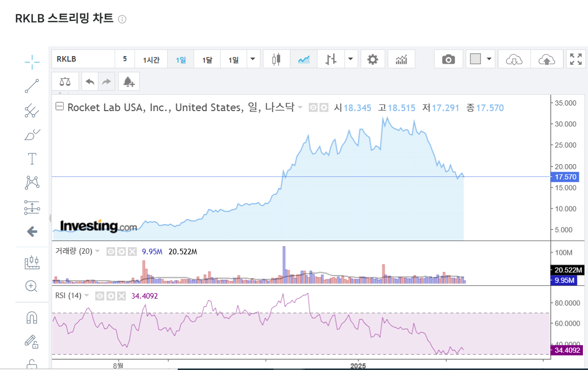Select the text annotation tool
The width and height of the screenshot is (588, 370).
(32, 158)
